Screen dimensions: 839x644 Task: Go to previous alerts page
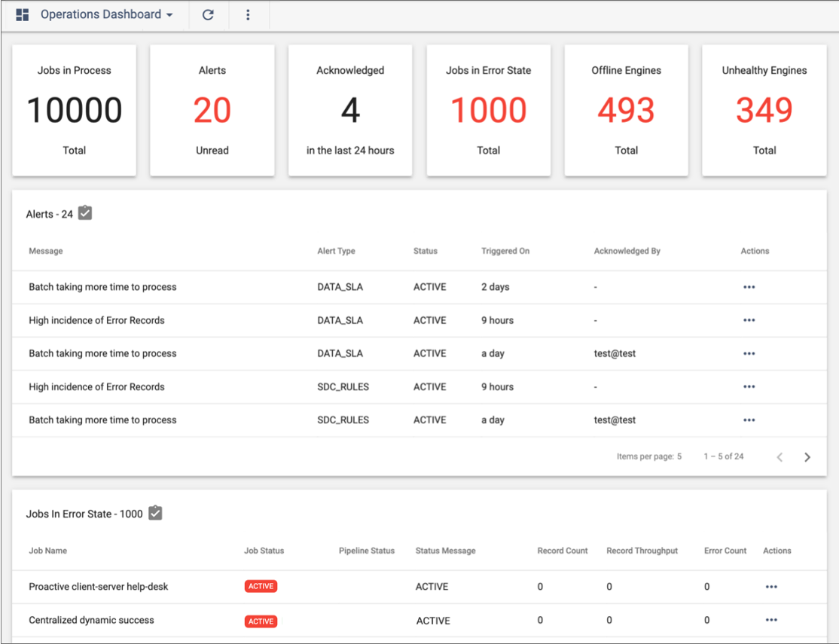pos(780,456)
